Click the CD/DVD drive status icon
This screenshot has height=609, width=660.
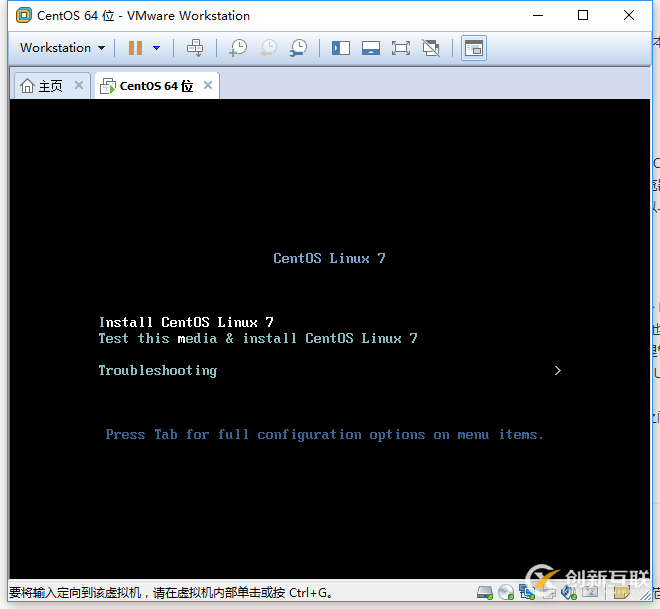[506, 593]
